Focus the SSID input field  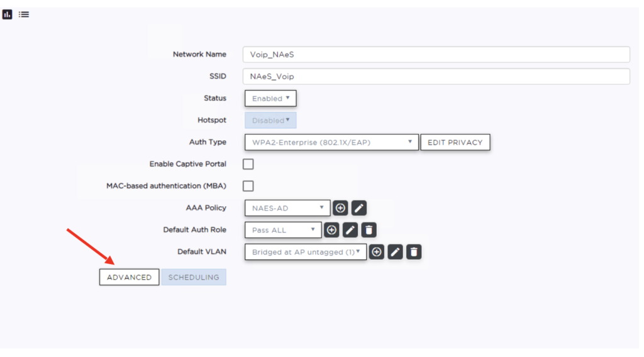pos(436,76)
